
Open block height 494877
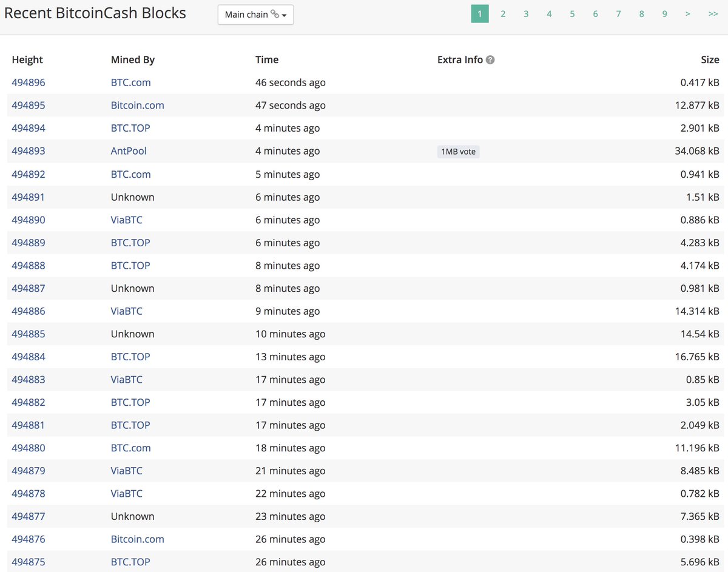(x=29, y=516)
